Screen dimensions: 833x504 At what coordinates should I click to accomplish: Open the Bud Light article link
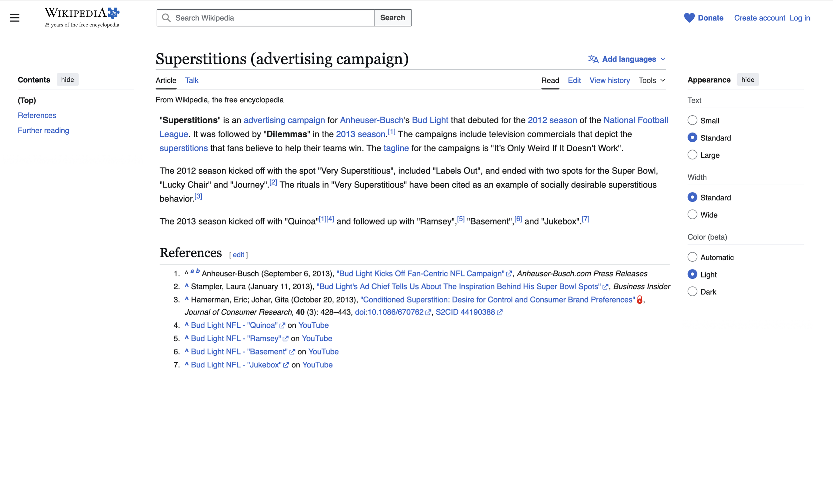[x=430, y=120]
